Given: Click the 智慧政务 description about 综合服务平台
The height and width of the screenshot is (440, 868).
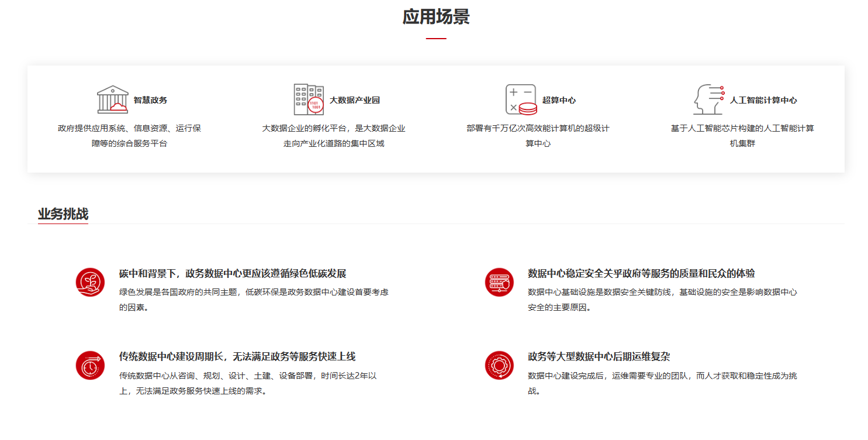Looking at the screenshot, I should click(129, 136).
